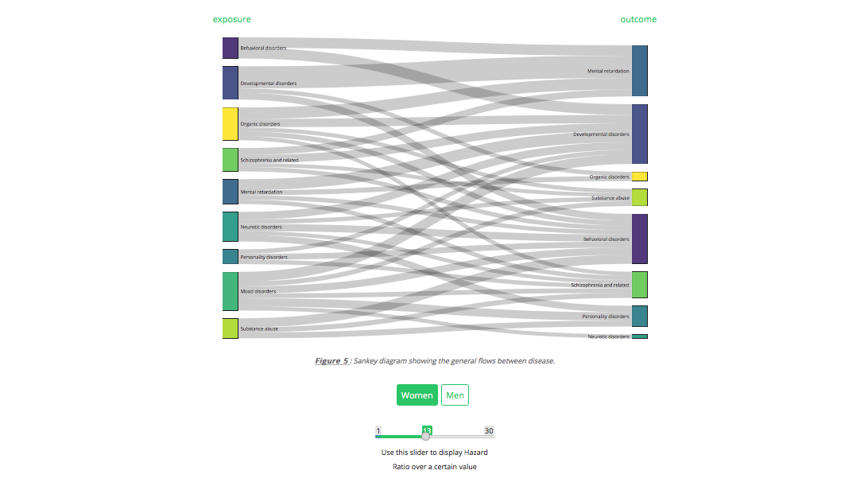Switch the diagram to Men
The width and height of the screenshot is (868, 482).
coord(455,395)
